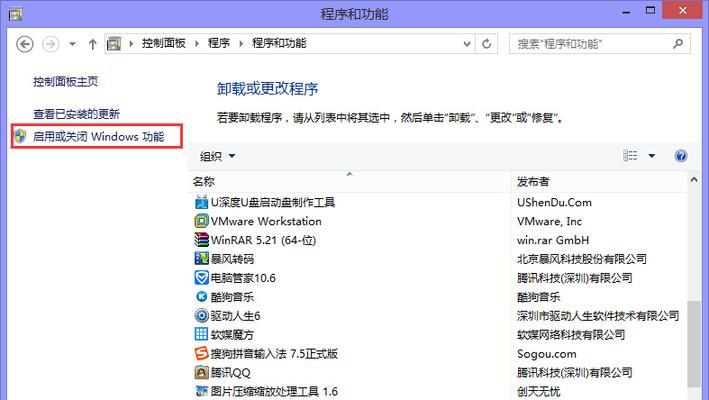The image size is (709, 400).
Task: Select 程序 breadcrumb in address bar
Action: click(x=219, y=43)
